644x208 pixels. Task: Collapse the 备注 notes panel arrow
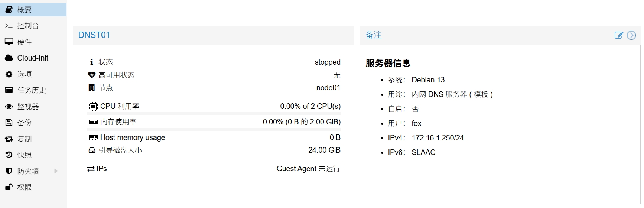tap(631, 35)
